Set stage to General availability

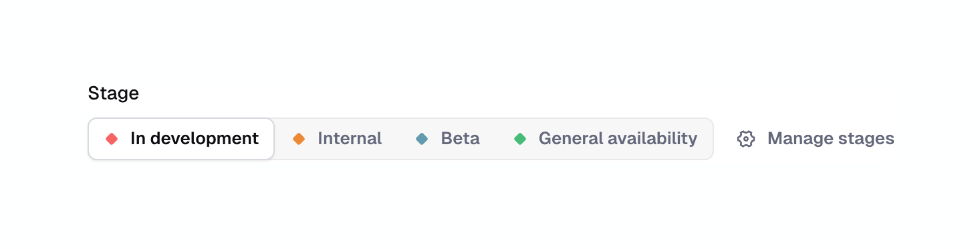coord(605,139)
